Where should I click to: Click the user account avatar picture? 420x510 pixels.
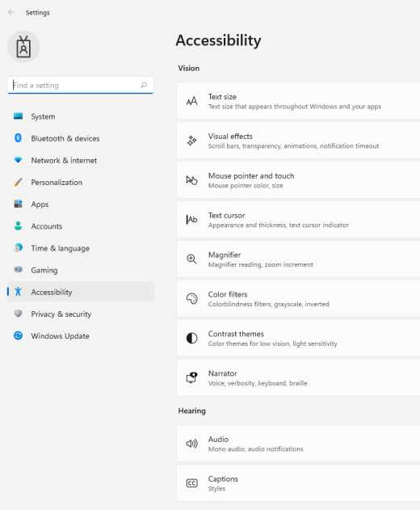23,47
